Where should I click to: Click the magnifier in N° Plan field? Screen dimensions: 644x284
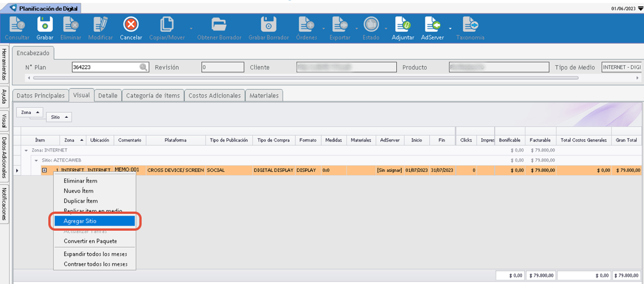tap(143, 67)
